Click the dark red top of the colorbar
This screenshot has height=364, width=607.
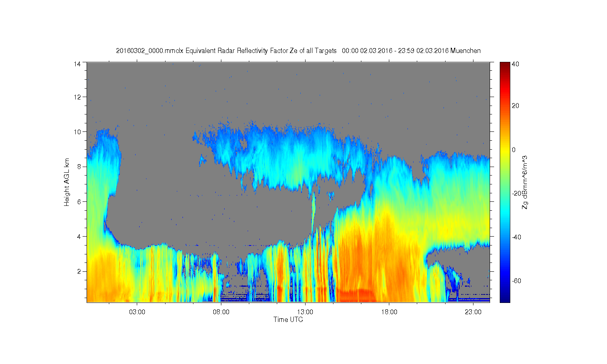505,65
